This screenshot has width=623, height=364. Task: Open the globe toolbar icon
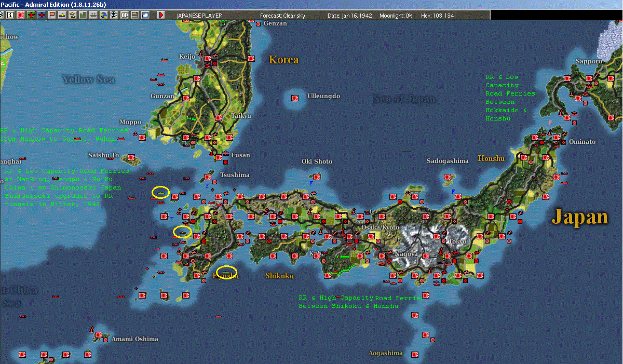pyautogui.click(x=104, y=15)
